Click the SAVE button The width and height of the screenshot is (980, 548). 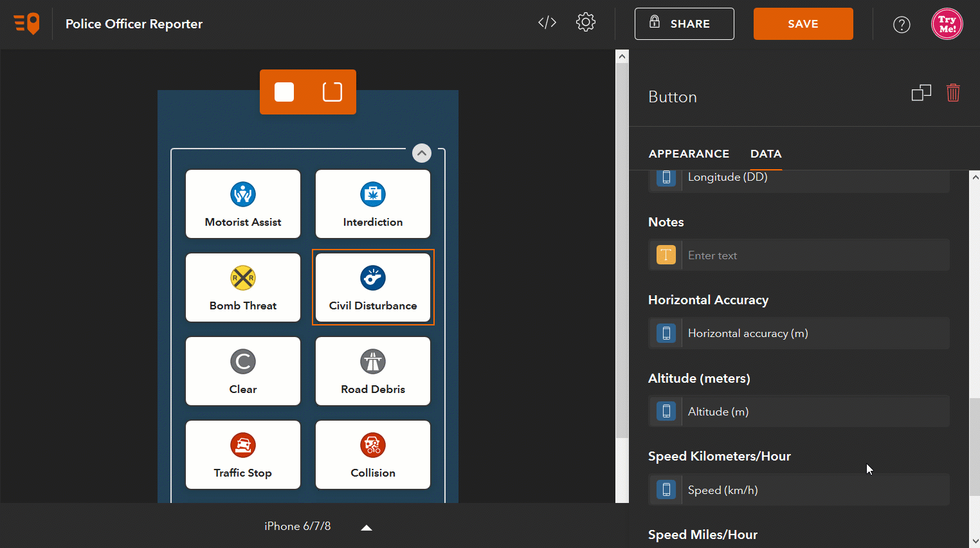(x=803, y=24)
